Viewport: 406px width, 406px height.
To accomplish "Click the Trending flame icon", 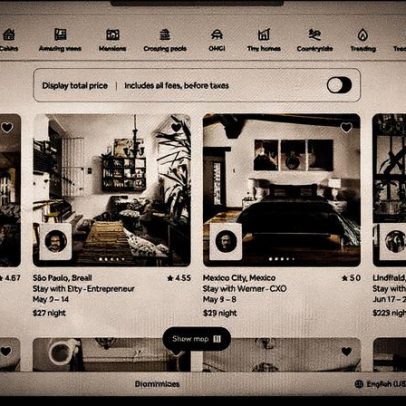I will 363,34.
